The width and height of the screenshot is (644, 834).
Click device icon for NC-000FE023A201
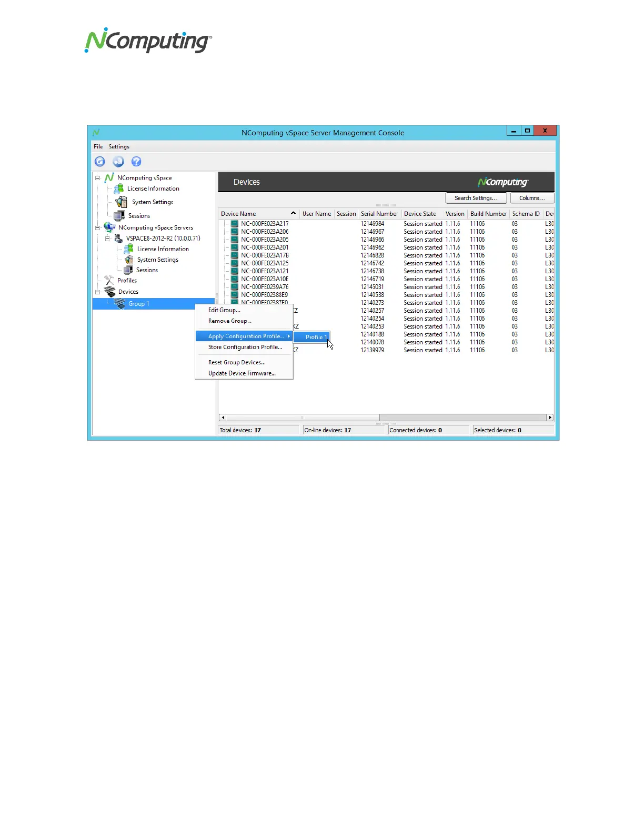[x=235, y=247]
